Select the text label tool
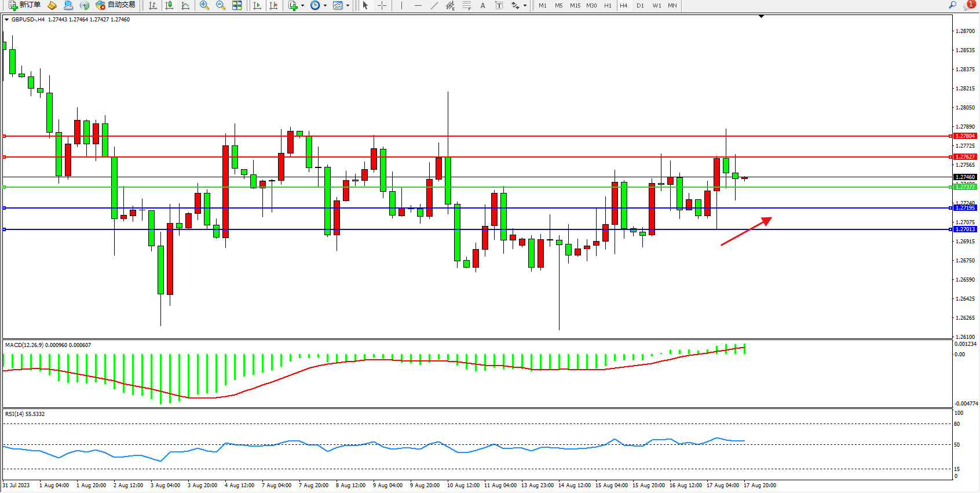The image size is (980, 493). point(499,5)
